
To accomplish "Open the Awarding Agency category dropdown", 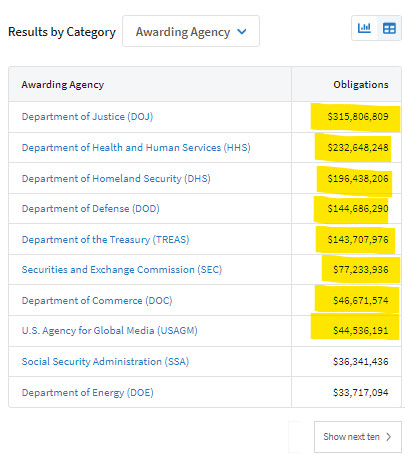I will (191, 31).
